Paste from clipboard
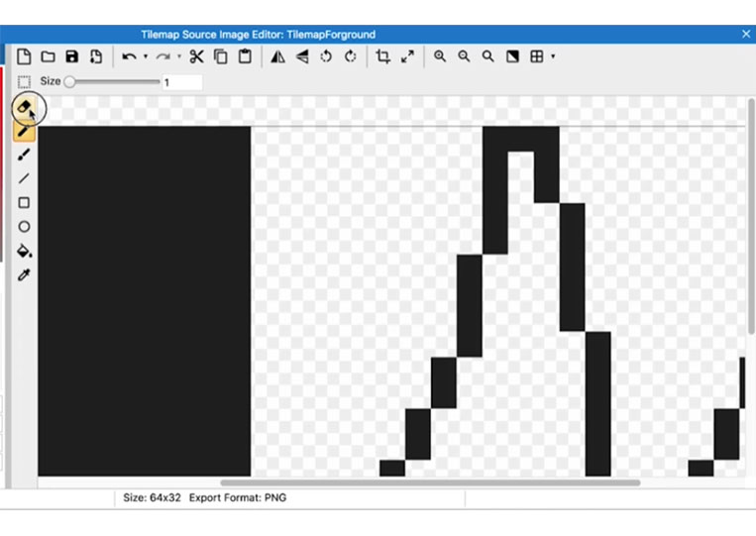 245,56
